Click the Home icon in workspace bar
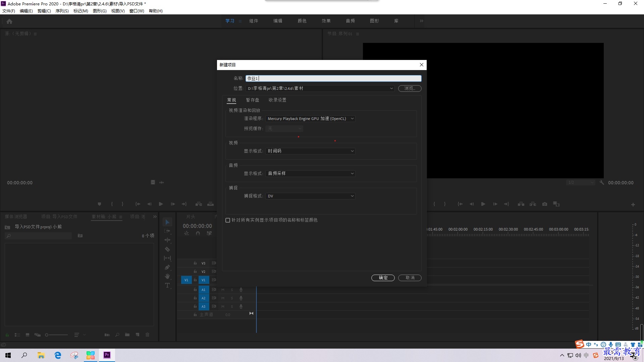The height and width of the screenshot is (362, 644). pos(9,21)
